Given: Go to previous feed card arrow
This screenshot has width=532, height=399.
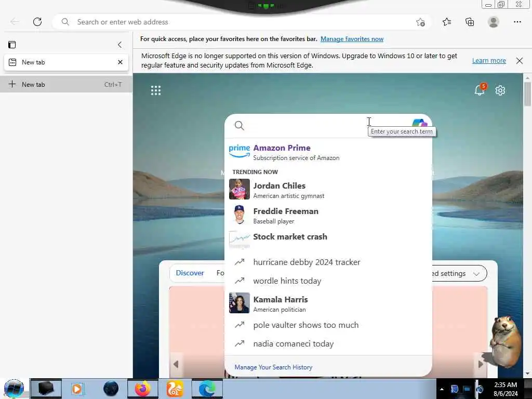Looking at the screenshot, I should pyautogui.click(x=176, y=364).
